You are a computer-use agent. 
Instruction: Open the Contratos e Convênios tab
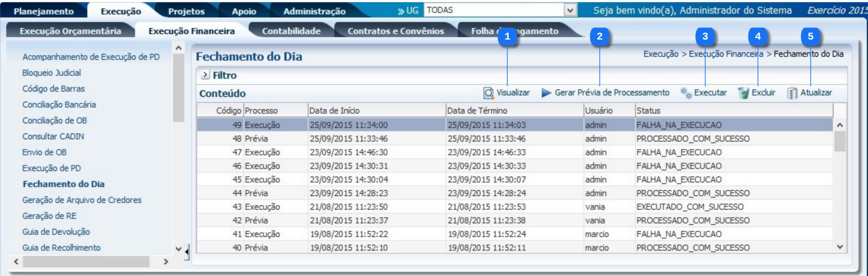pos(395,31)
